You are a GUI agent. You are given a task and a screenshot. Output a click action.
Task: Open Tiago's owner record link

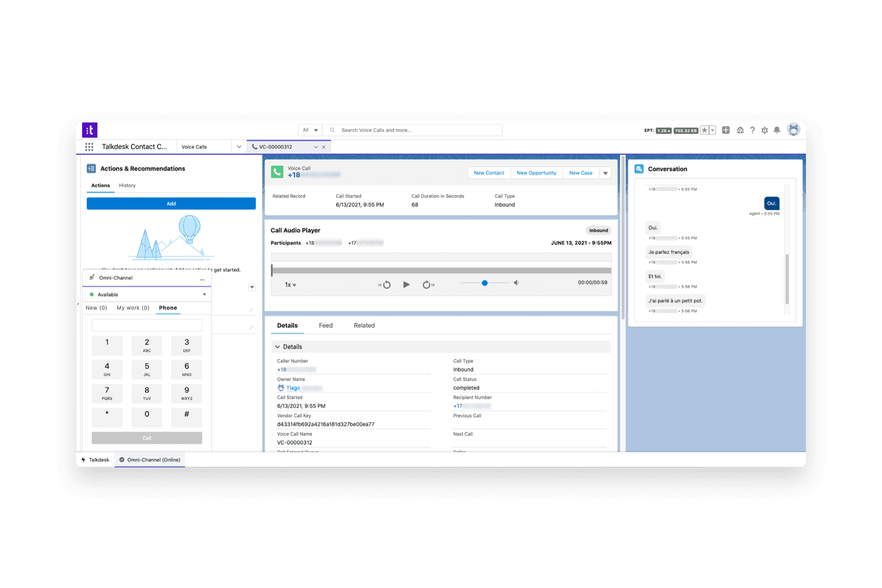click(293, 388)
